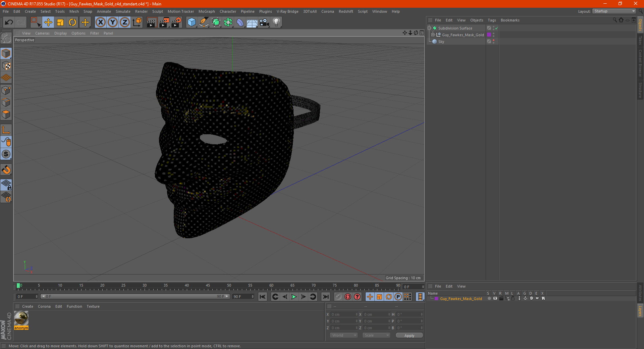The image size is (644, 349).
Task: Toggle Enable Snap icon
Action: tap(6, 170)
